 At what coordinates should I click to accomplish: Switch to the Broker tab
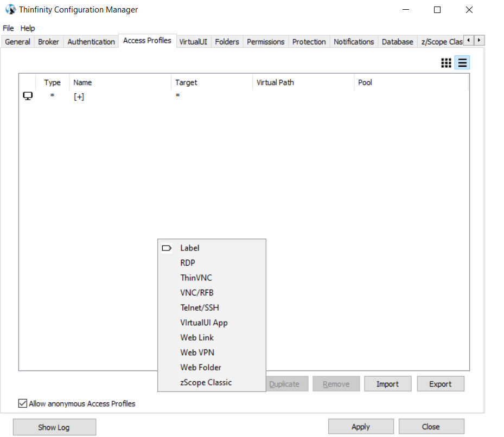[x=48, y=42]
